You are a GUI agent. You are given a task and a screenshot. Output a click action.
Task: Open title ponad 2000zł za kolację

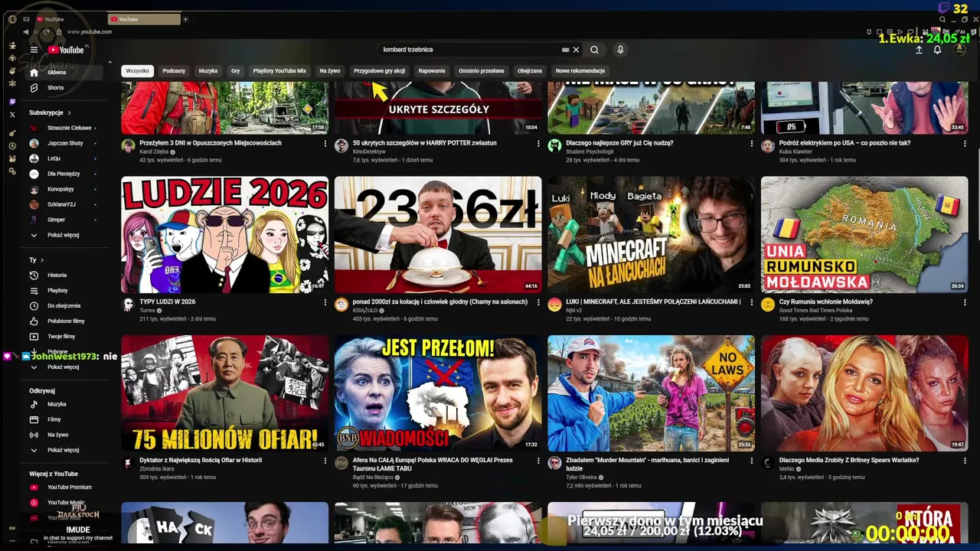(x=440, y=302)
